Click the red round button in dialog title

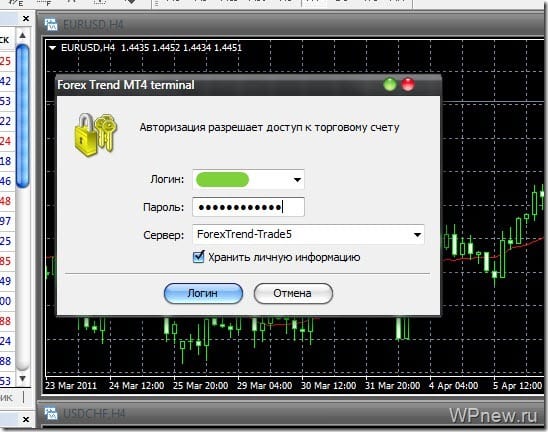(x=408, y=85)
